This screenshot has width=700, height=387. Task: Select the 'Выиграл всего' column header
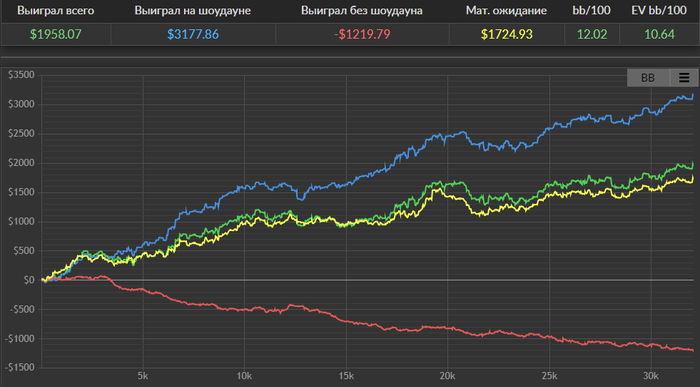[x=56, y=11]
